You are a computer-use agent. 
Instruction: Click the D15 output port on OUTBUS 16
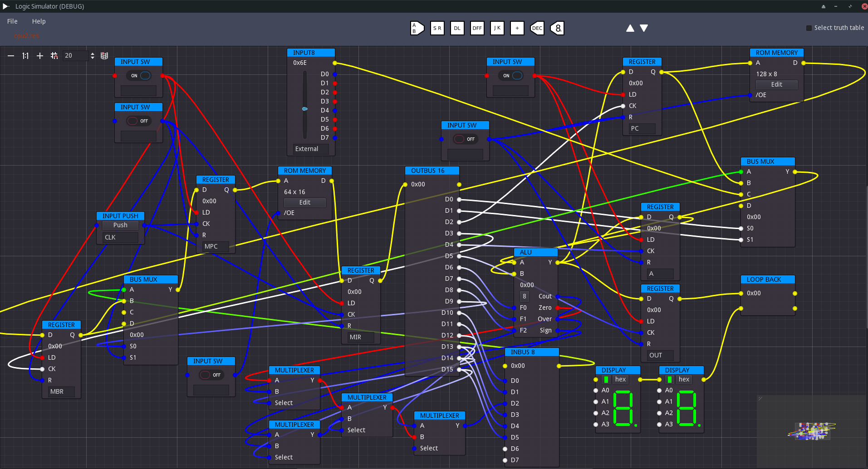tap(459, 369)
